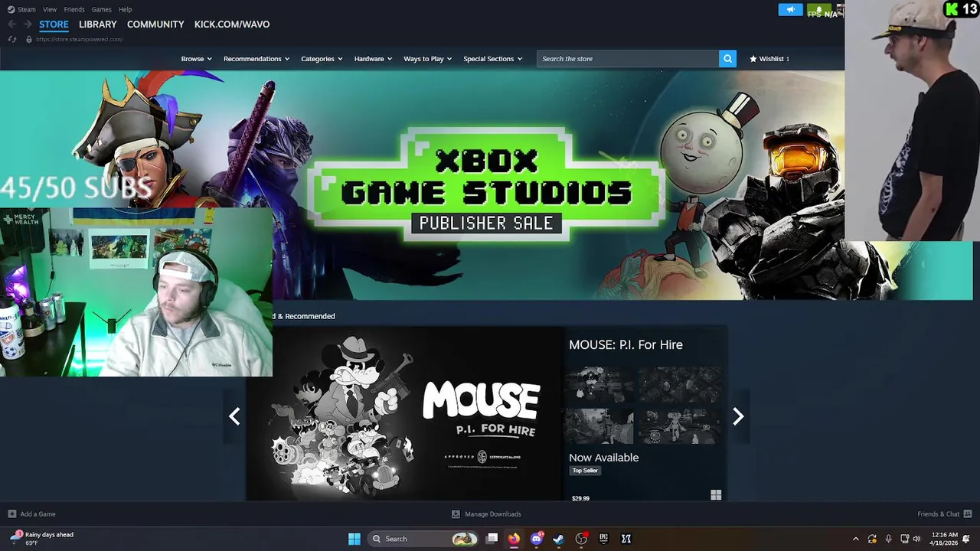Open Manage Downloads

pyautogui.click(x=486, y=514)
